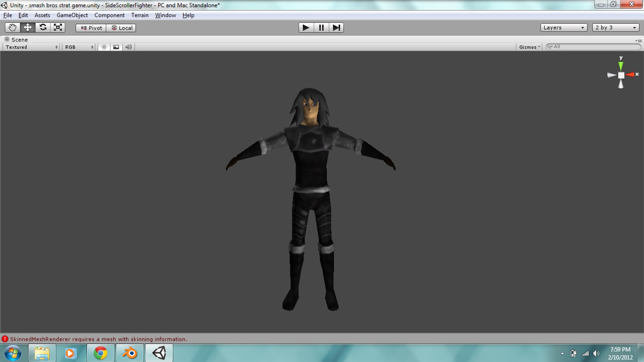Toggle Scene lighting
The width and height of the screenshot is (644, 362).
104,47
